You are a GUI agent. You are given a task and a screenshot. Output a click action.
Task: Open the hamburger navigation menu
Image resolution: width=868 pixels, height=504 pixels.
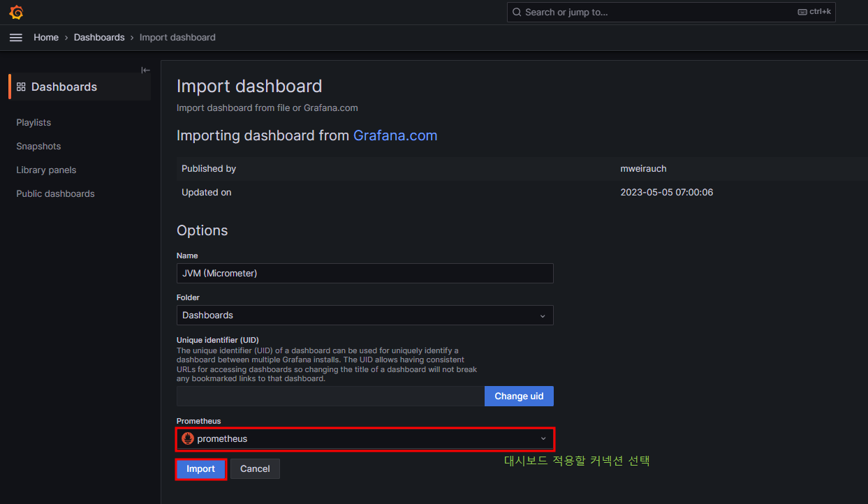[16, 38]
